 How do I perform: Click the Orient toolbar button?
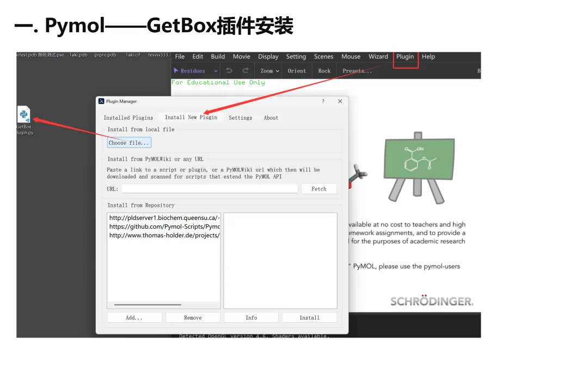tap(297, 71)
